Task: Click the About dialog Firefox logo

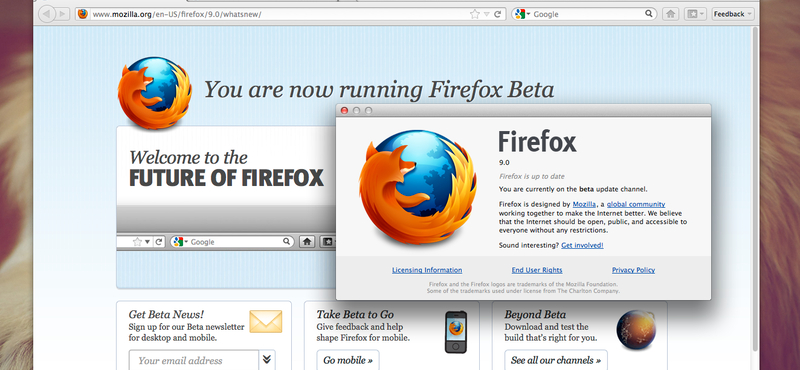Action: click(418, 187)
